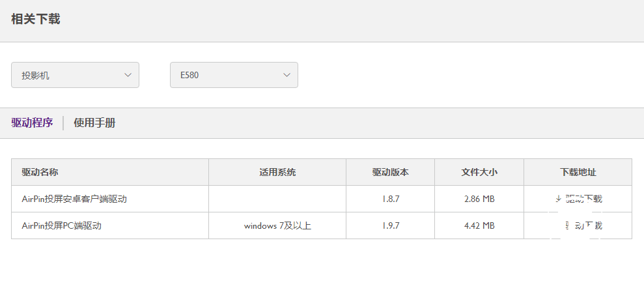Click the 驱动版本 column header
The height and width of the screenshot is (290, 644).
(390, 172)
